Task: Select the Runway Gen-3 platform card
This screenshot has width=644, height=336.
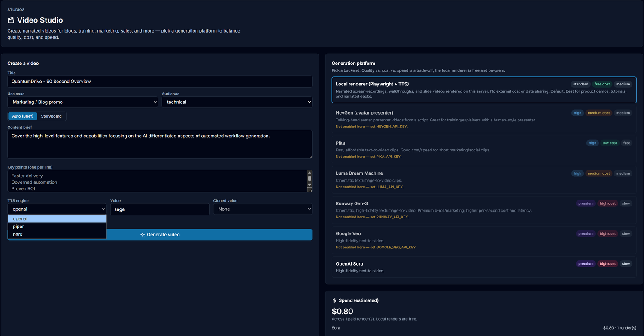Action: (x=484, y=210)
